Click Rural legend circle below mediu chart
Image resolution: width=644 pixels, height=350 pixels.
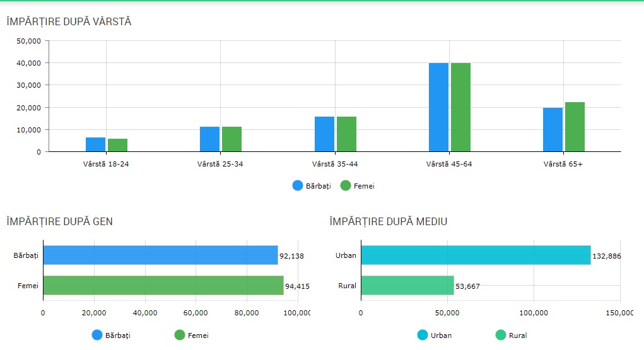501,335
